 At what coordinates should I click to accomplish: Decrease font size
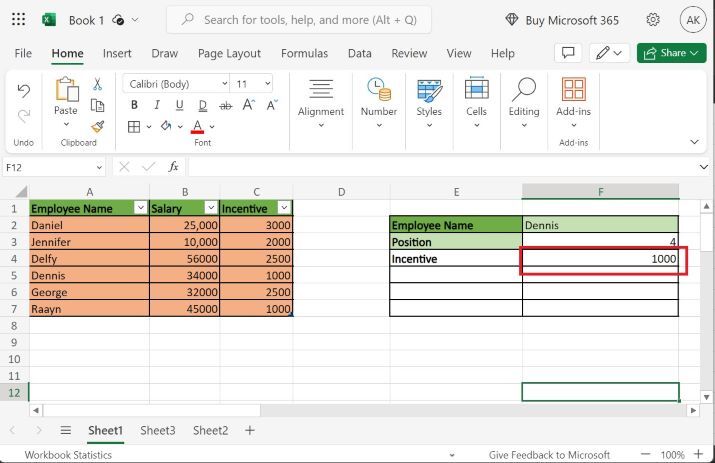click(x=272, y=105)
